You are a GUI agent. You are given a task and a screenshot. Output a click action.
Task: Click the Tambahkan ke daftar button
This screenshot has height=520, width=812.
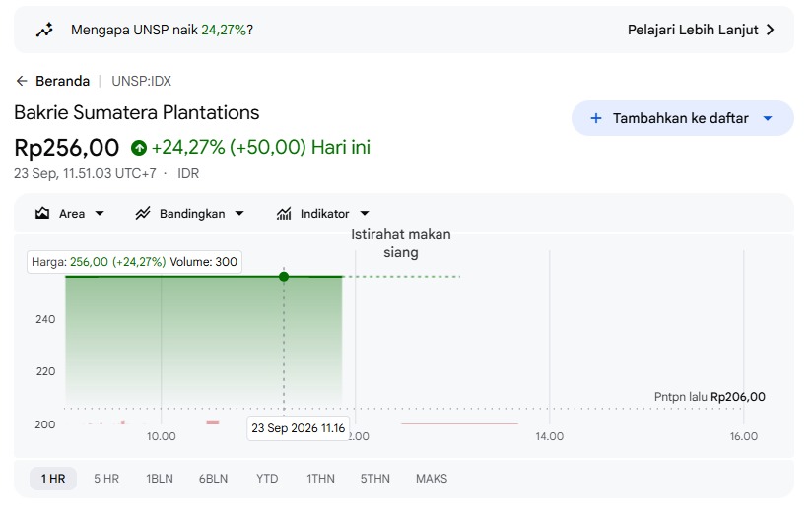coord(683,118)
